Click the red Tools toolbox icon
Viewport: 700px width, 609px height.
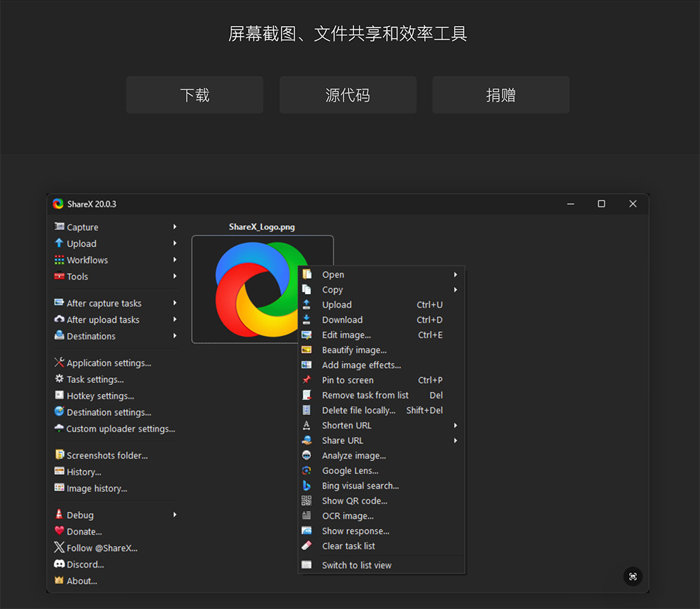[x=59, y=276]
